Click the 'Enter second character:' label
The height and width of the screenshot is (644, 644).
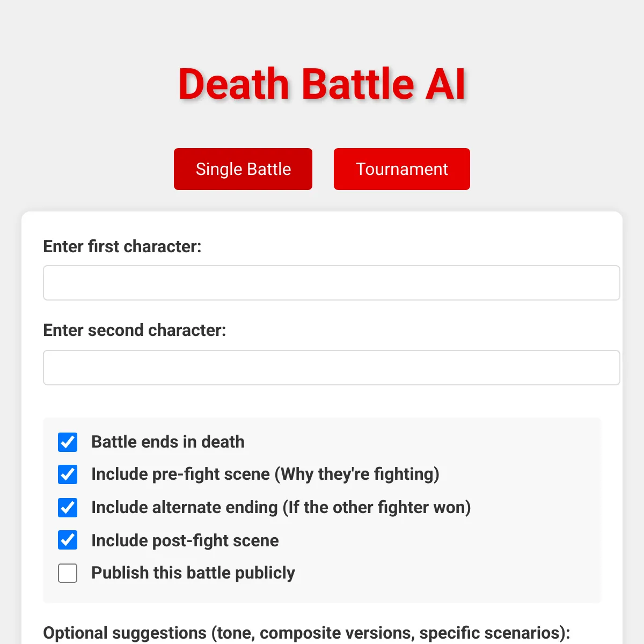click(135, 330)
